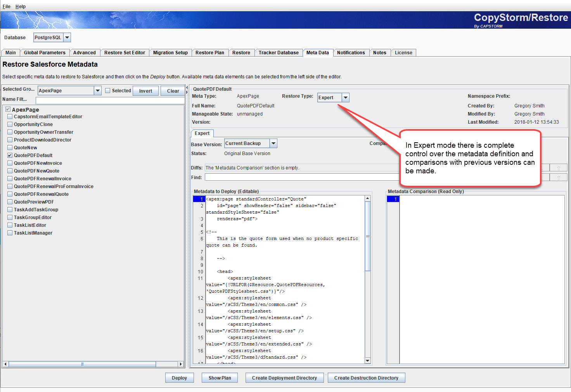Click the Metadata to Deploy vertical scrollbar thumb
The width and height of the screenshot is (571, 392).
tap(368, 236)
